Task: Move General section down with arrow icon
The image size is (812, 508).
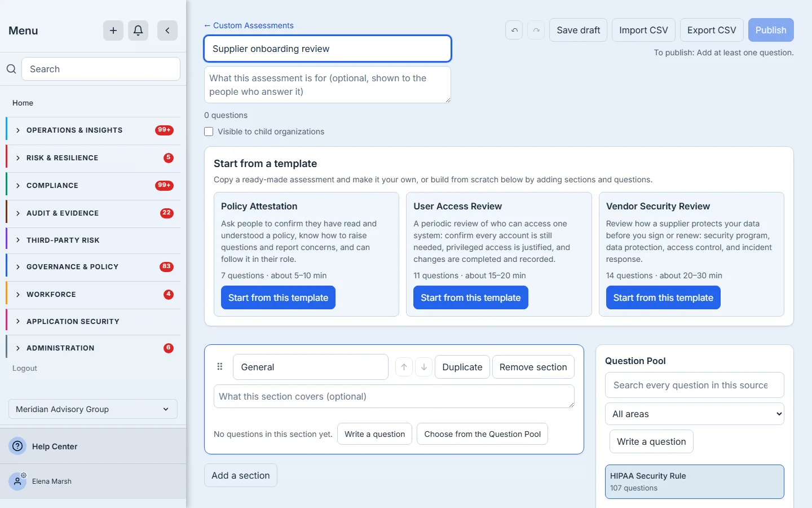Action: [424, 367]
